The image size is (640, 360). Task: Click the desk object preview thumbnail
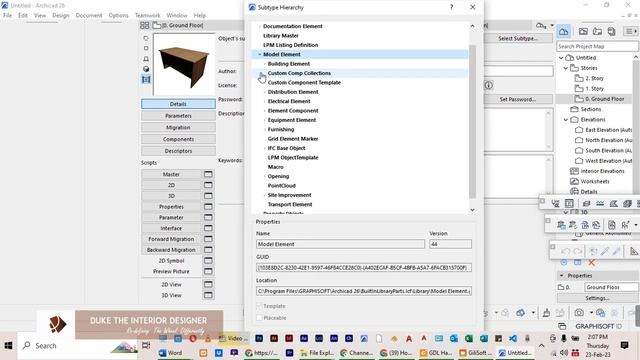coord(184,64)
